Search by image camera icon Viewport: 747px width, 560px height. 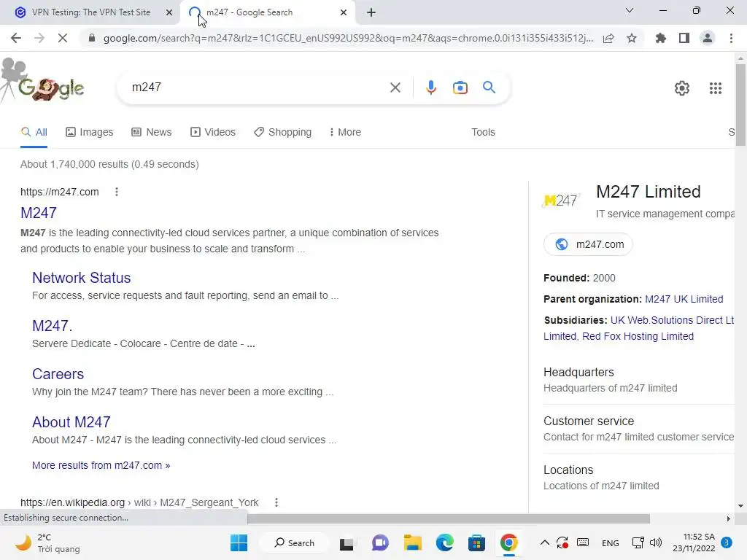pos(460,87)
